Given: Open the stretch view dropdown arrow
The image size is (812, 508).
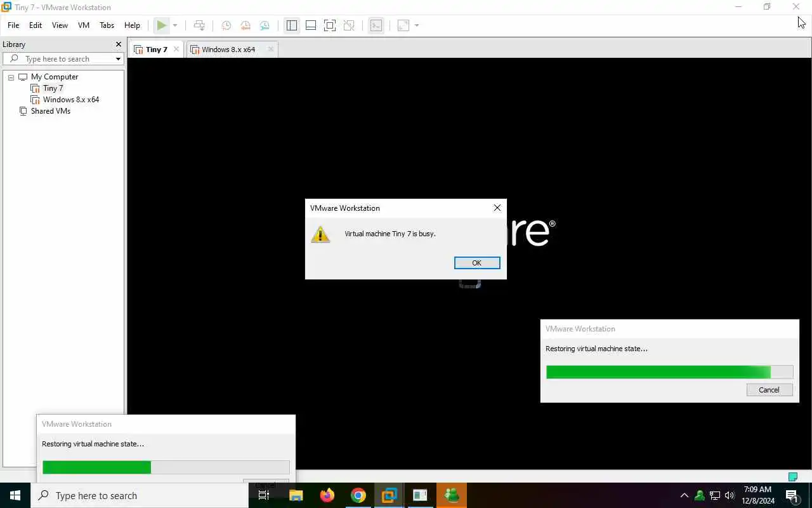Looking at the screenshot, I should pyautogui.click(x=417, y=25).
